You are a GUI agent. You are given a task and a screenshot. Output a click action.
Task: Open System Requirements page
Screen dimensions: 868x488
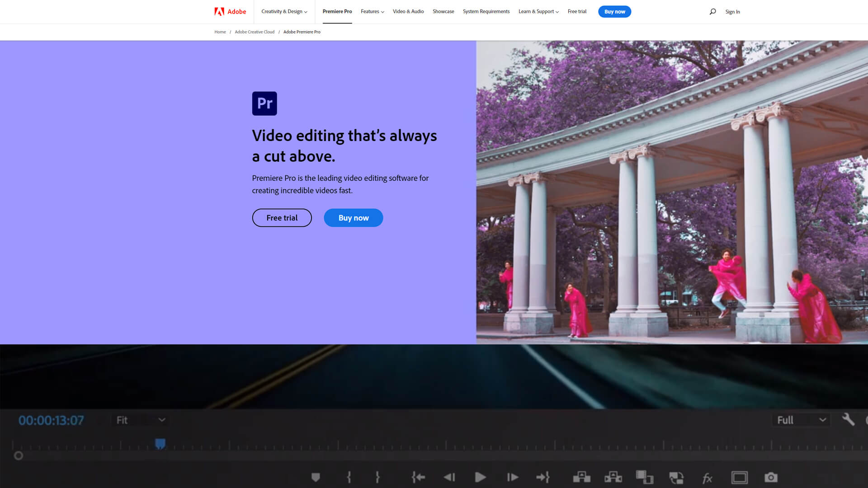tap(486, 12)
